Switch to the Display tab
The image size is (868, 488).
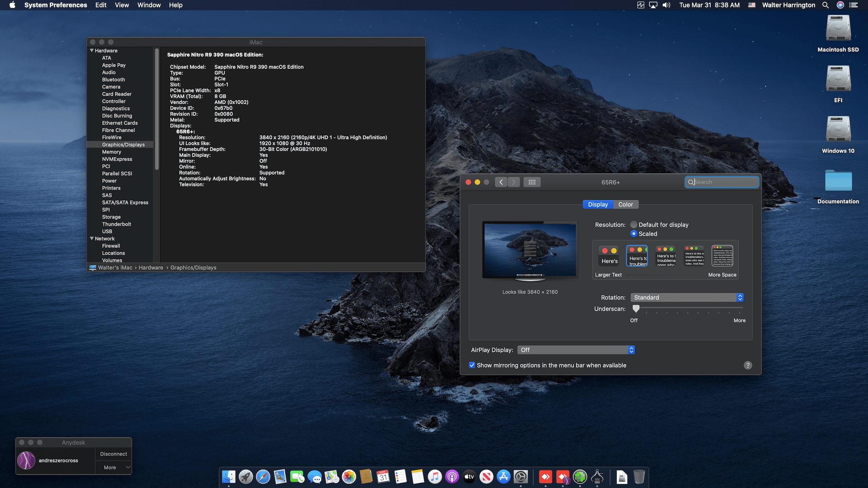(598, 204)
